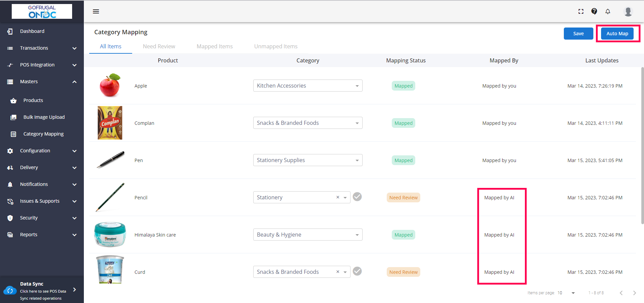
Task: Click the Save button
Action: [x=578, y=34]
